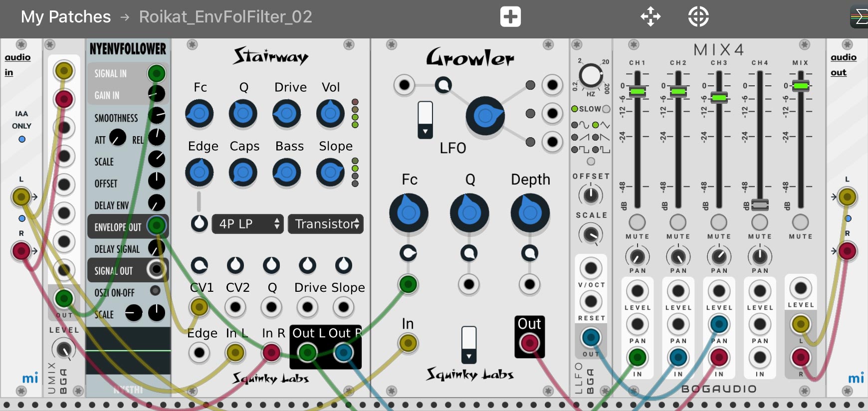The image size is (868, 411).
Task: Tap the Stairway In L jack
Action: point(235,353)
